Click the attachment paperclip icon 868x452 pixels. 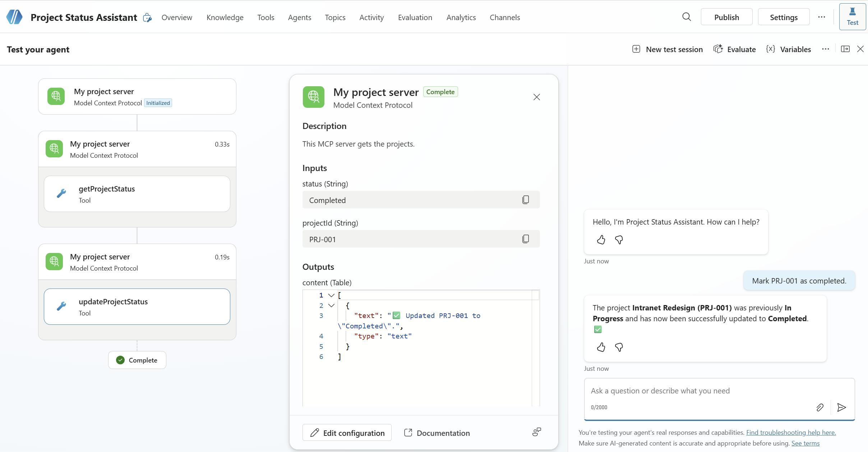click(820, 407)
